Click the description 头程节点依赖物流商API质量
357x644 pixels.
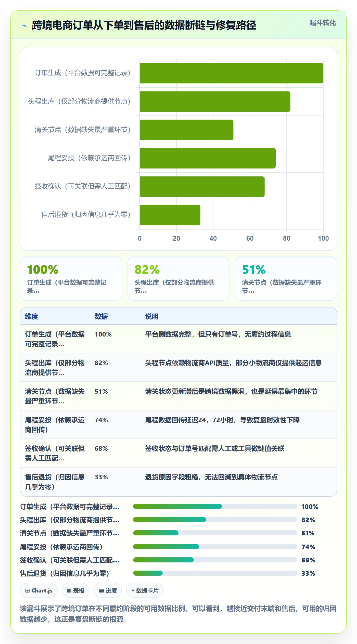(233, 363)
